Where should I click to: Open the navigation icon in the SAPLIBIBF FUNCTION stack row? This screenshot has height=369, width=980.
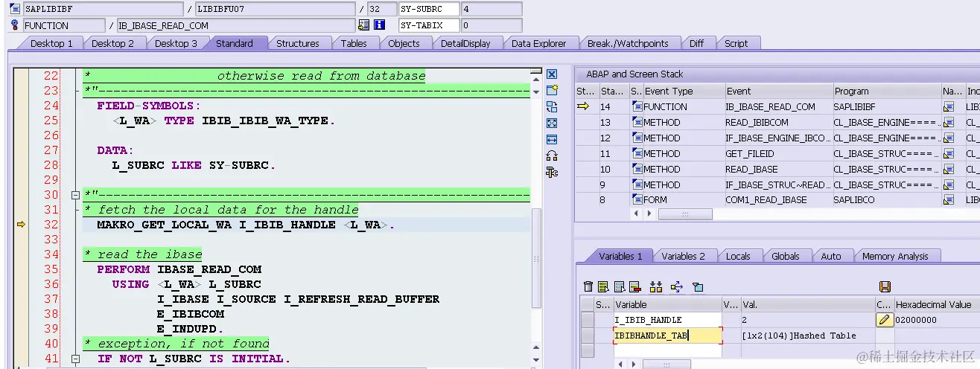pyautogui.click(x=949, y=107)
